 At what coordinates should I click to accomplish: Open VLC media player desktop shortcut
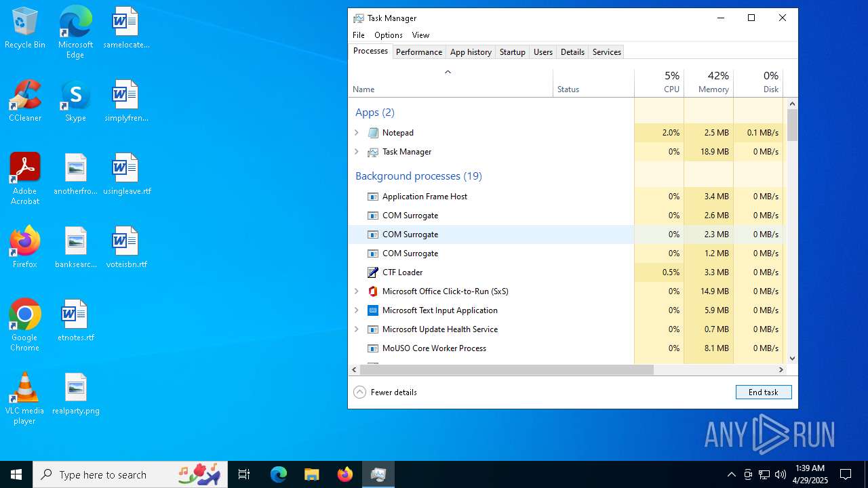click(x=25, y=399)
